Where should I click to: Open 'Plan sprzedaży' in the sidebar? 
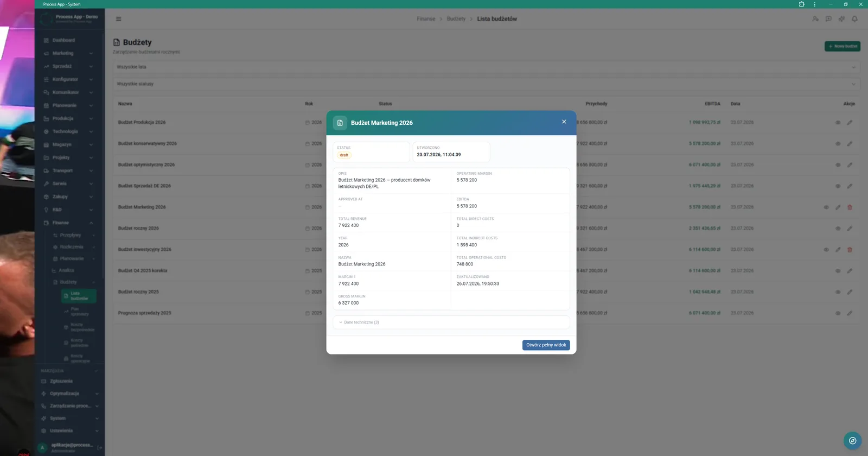(79, 312)
